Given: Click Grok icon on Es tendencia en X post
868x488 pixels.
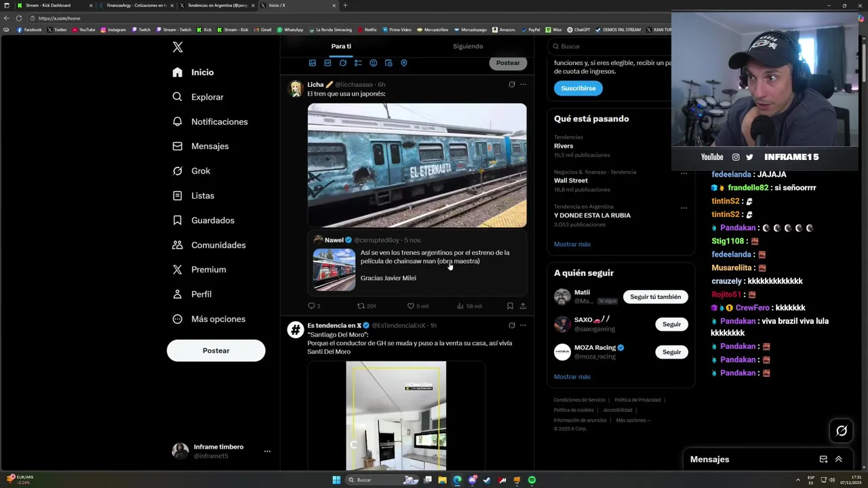Looking at the screenshot, I should click(x=512, y=325).
